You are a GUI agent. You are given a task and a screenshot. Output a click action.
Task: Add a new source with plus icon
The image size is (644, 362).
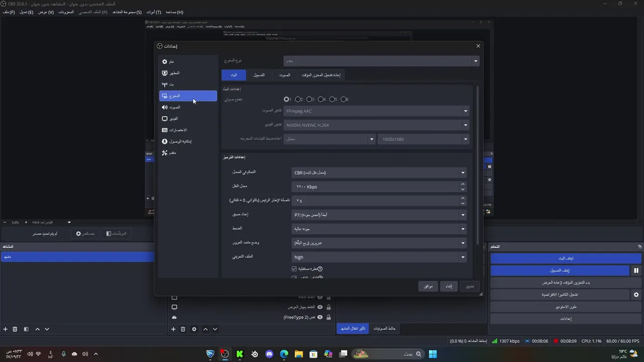point(173,329)
